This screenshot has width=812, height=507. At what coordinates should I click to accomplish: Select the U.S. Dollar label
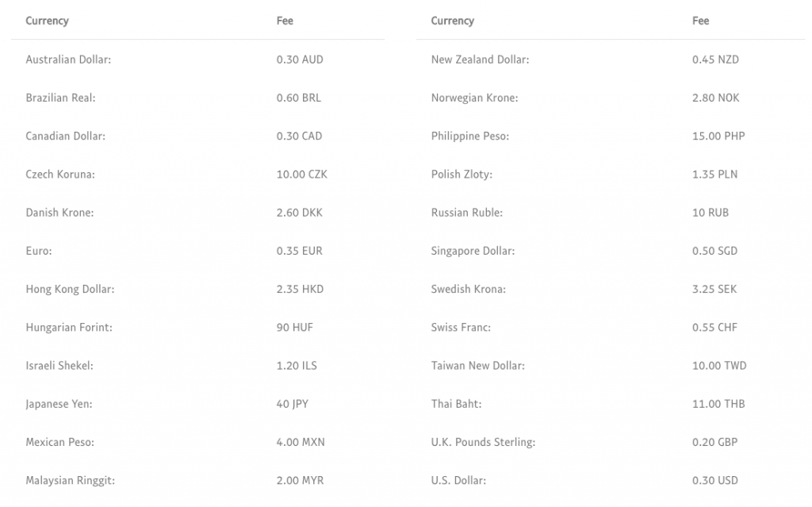click(458, 480)
